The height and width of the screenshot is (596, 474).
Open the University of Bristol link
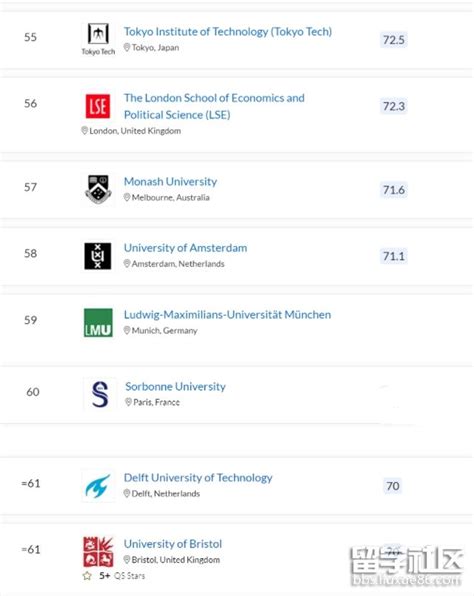pyautogui.click(x=173, y=544)
